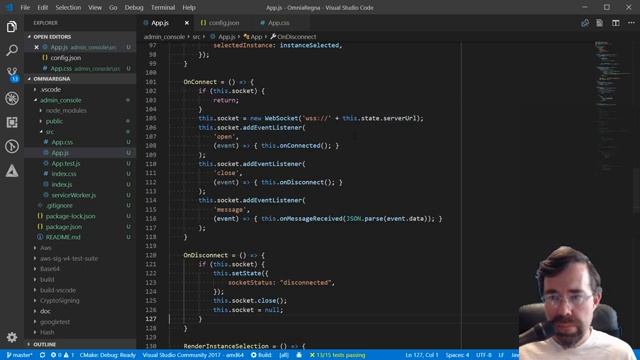The width and height of the screenshot is (640, 360).
Task: Click the Spaces: 4 indentation indicator
Action: click(x=457, y=355)
